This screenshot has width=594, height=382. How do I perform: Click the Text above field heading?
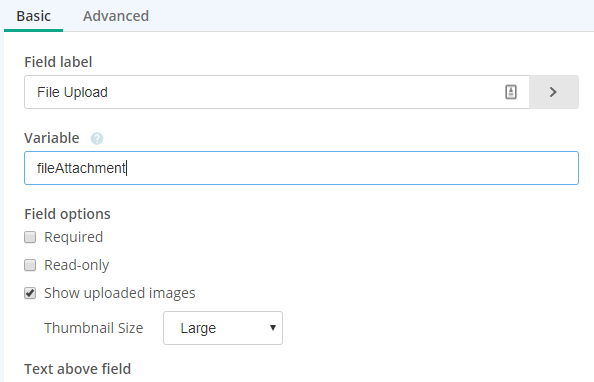click(78, 369)
